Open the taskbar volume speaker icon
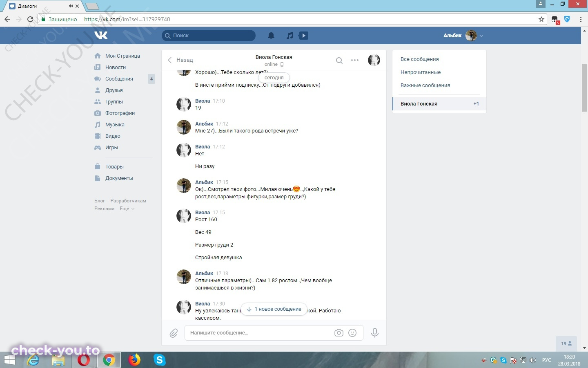 [532, 360]
